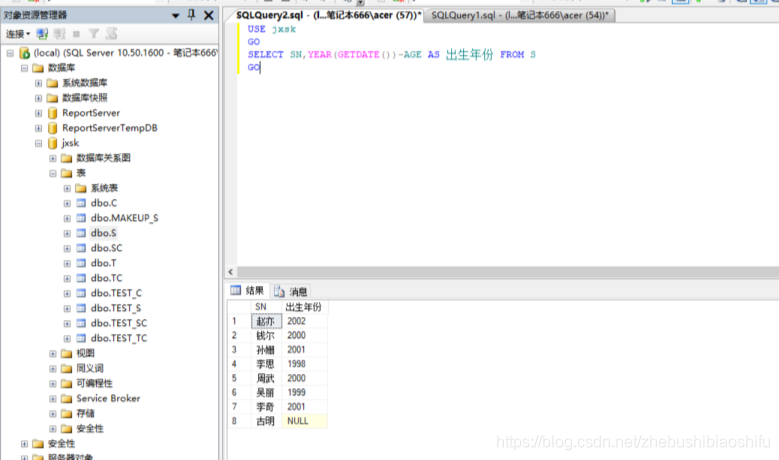Click the 出生年份 column header
779x460 pixels.
(304, 307)
